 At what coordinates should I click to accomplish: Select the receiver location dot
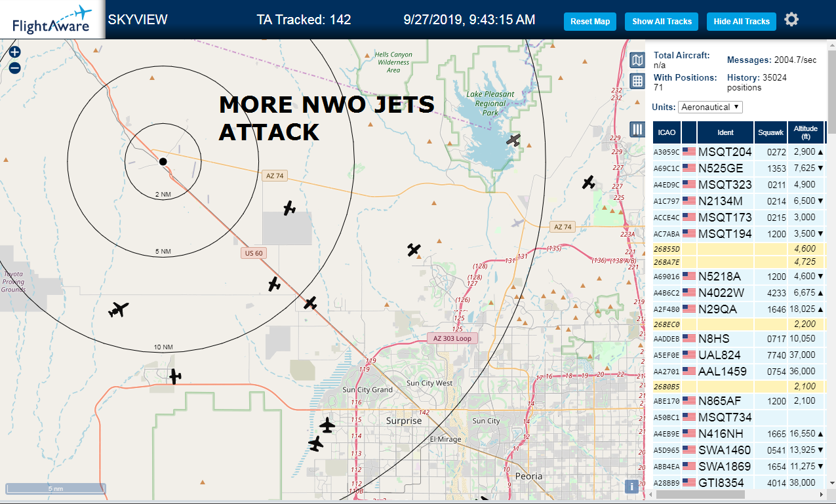point(163,161)
